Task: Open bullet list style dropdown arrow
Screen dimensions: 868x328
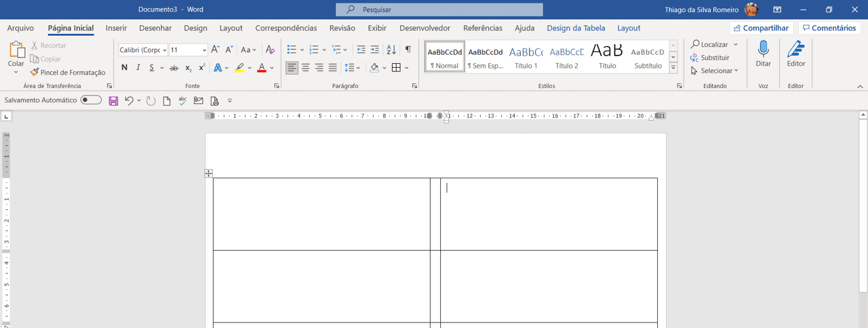Action: coord(302,50)
